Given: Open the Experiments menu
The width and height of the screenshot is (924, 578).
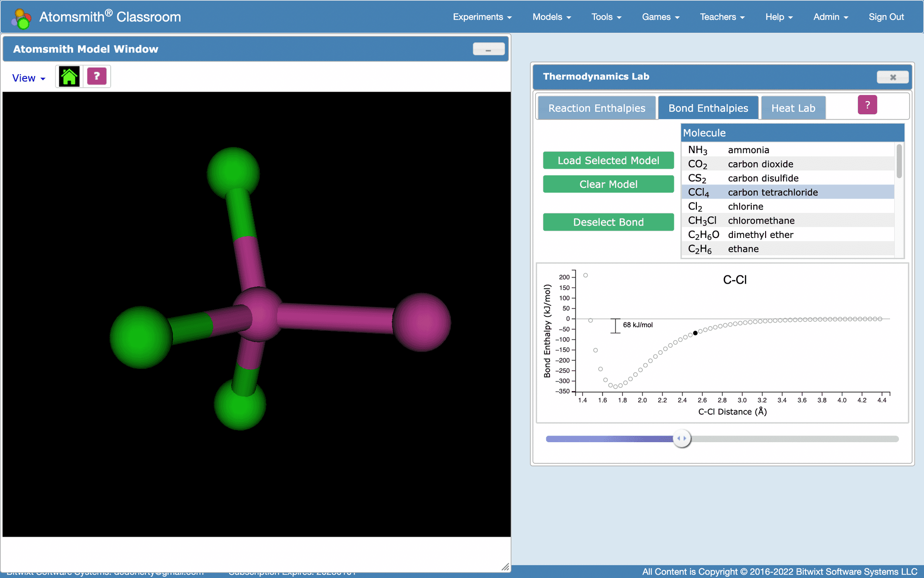Looking at the screenshot, I should 482,17.
